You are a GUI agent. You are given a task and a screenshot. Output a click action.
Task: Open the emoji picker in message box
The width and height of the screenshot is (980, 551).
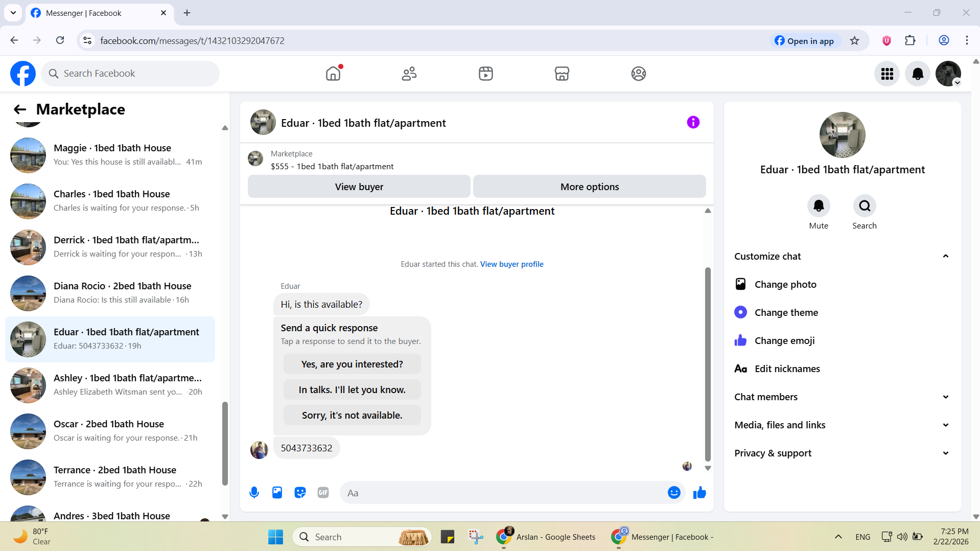click(x=674, y=493)
